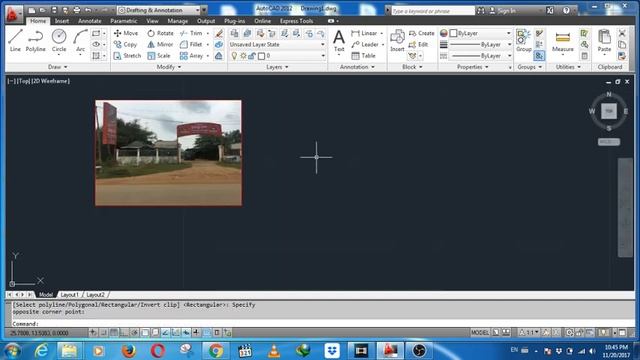Viewport: 640px width, 360px height.
Task: Select the Line drawing tool
Action: pyautogui.click(x=15, y=40)
